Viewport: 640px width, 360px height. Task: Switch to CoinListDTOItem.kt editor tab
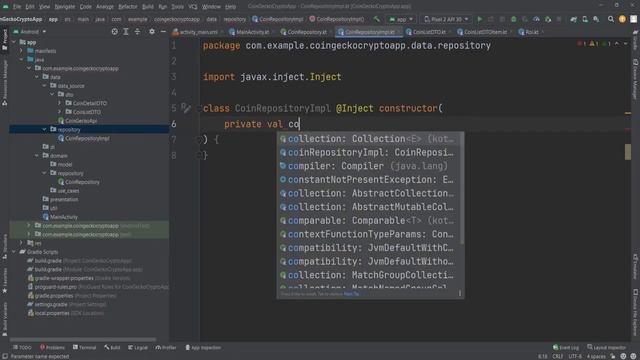[482, 31]
